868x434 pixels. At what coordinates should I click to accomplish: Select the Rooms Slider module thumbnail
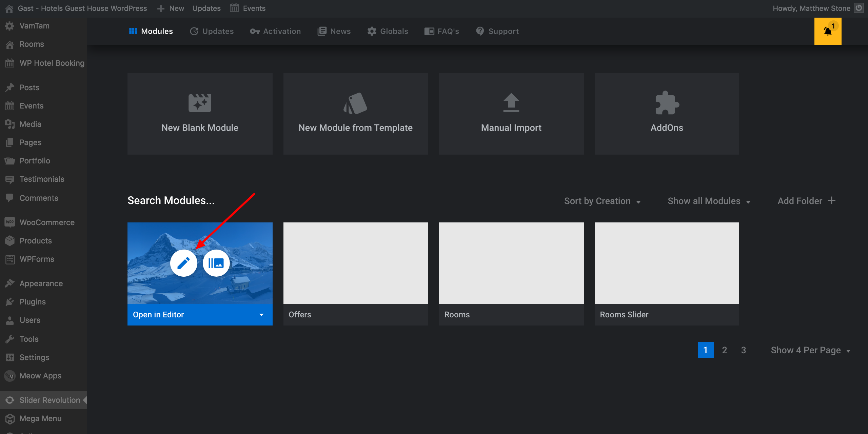667,263
